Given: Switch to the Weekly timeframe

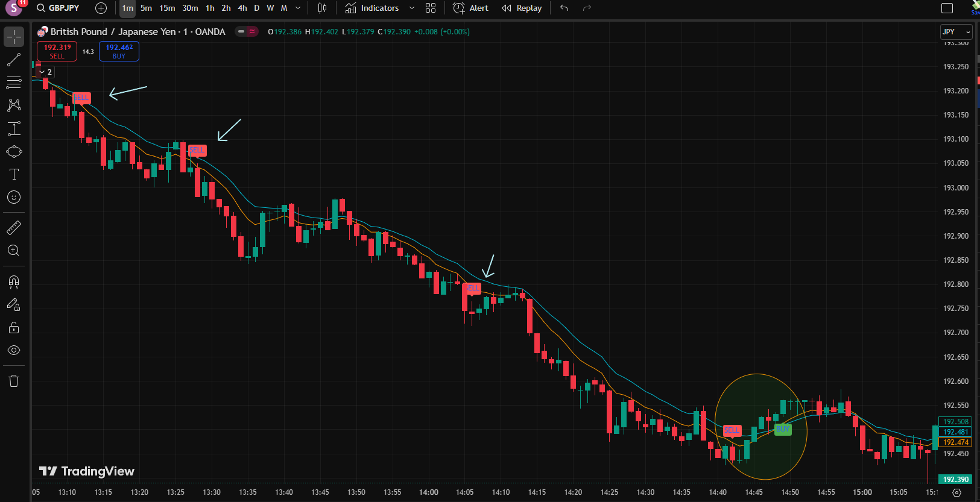Looking at the screenshot, I should [x=270, y=8].
